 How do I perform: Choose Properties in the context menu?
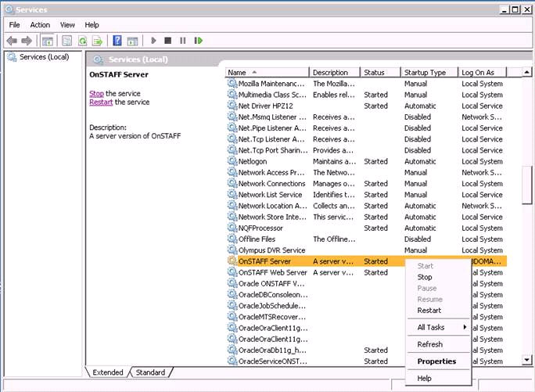point(436,361)
